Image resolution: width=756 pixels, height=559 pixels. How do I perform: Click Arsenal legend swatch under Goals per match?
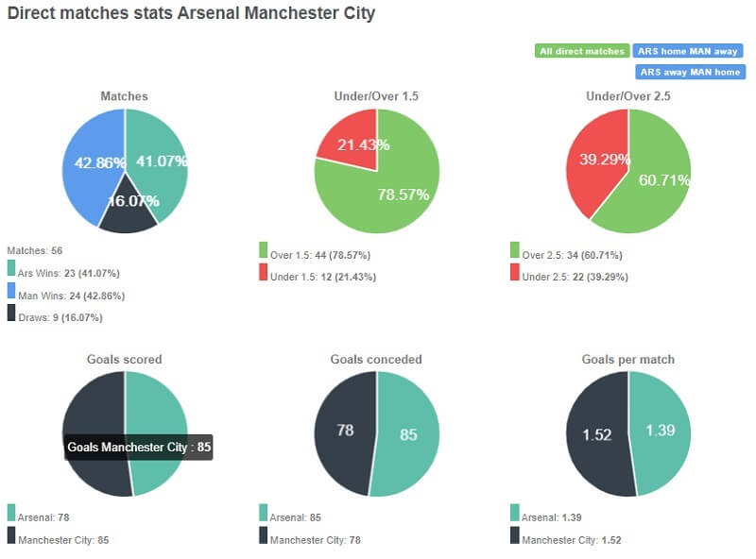514,513
